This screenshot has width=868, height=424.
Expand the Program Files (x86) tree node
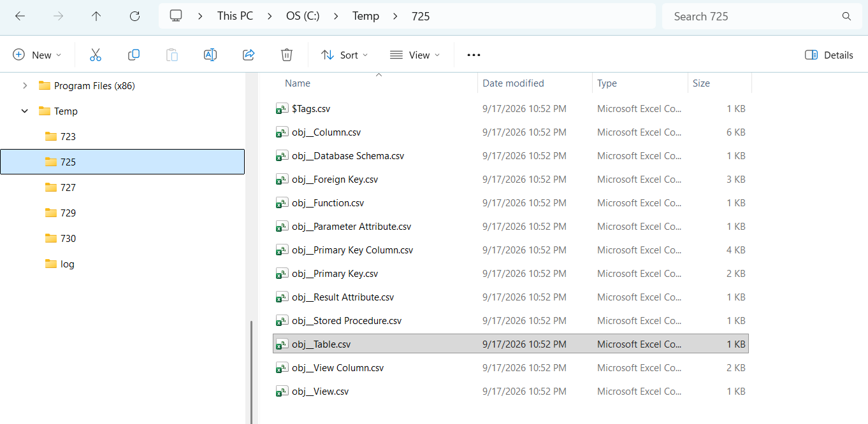(25, 85)
